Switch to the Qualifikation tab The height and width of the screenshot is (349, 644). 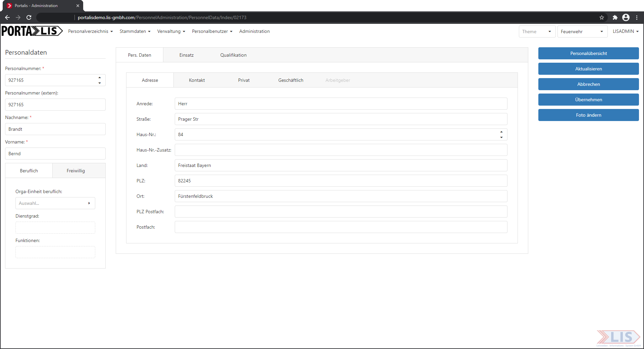click(x=233, y=55)
